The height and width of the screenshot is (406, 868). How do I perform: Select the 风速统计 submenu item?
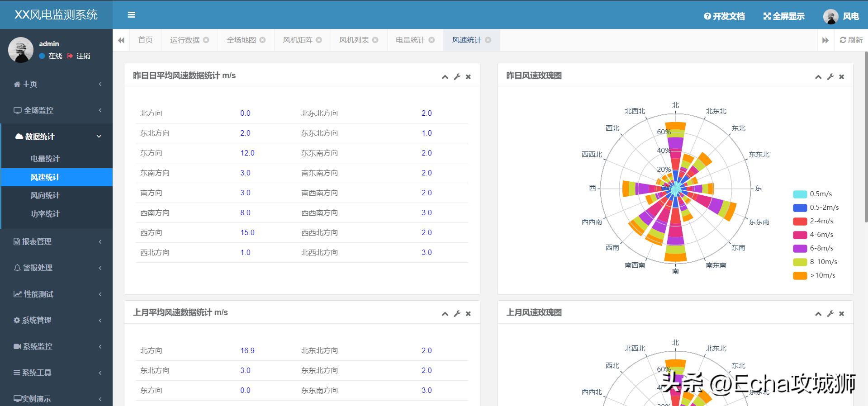(x=56, y=177)
